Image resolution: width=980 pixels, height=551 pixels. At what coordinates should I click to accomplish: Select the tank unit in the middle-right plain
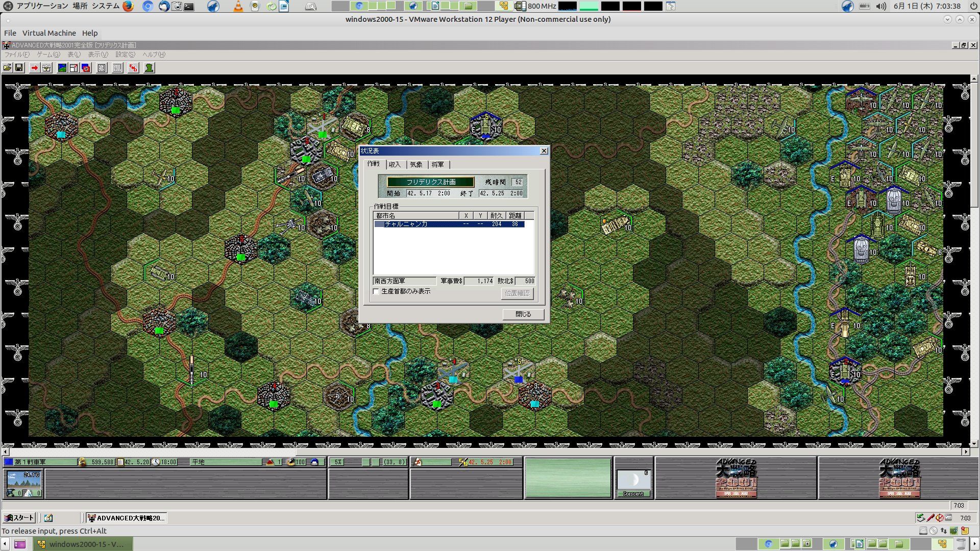(616, 224)
